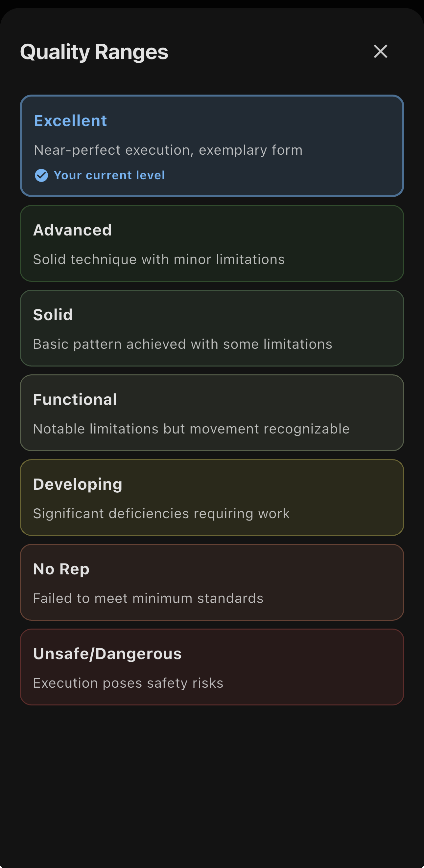The width and height of the screenshot is (424, 868).
Task: Tap the No Rep range title
Action: click(61, 569)
